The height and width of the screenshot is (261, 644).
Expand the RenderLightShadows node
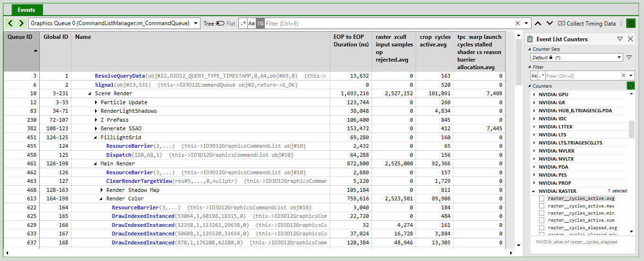96,111
